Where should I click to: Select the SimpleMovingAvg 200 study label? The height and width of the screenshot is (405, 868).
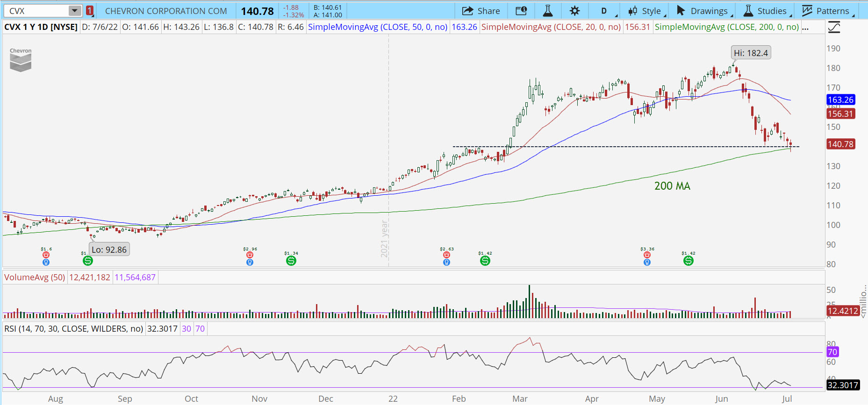pos(726,27)
